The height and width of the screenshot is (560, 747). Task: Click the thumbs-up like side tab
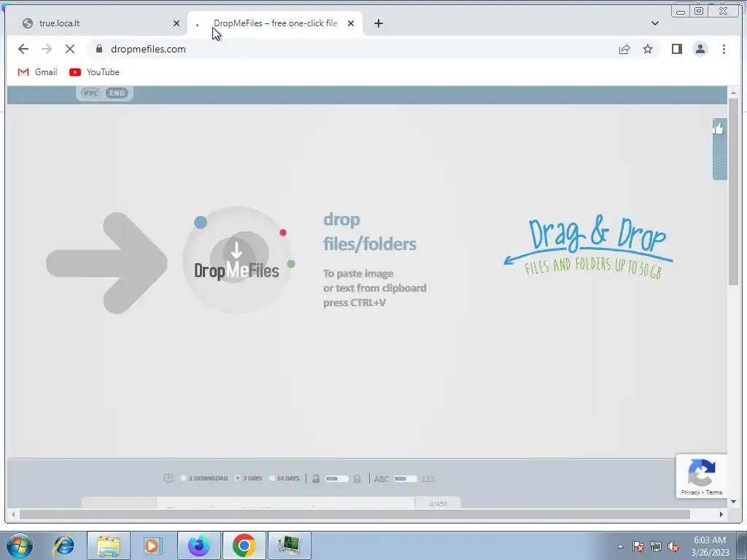pos(719,149)
